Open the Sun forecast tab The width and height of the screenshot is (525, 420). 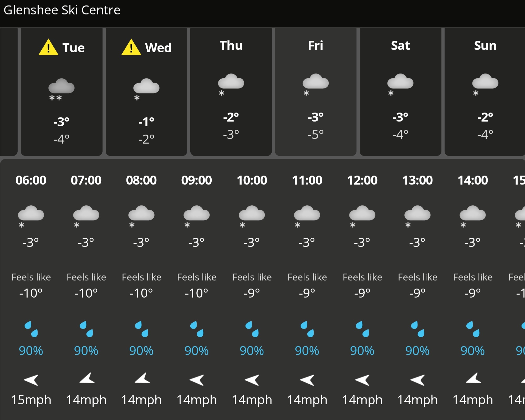485,92
